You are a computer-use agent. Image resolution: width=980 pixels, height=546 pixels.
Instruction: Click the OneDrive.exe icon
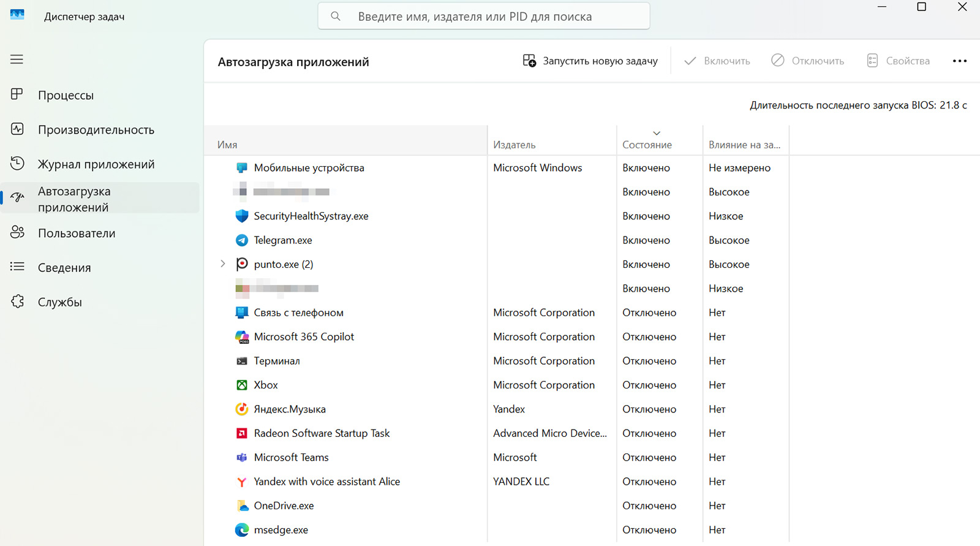click(242, 506)
